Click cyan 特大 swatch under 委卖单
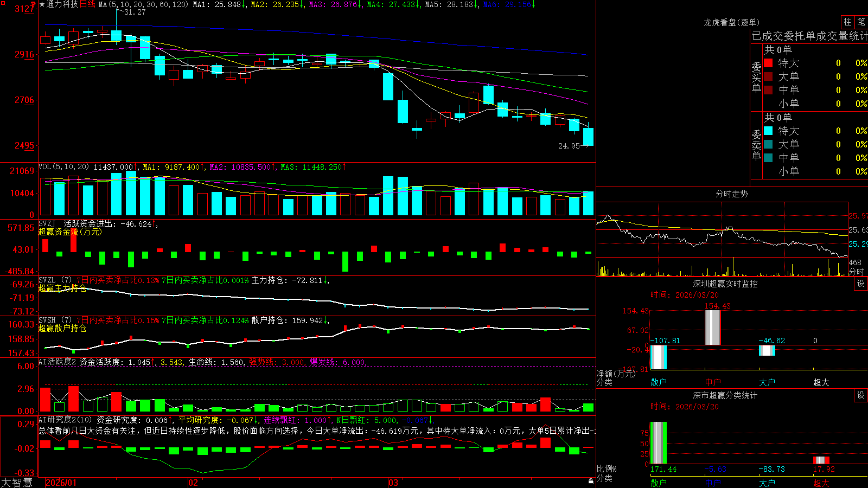Screen dimensions: 868x488 click(768, 131)
